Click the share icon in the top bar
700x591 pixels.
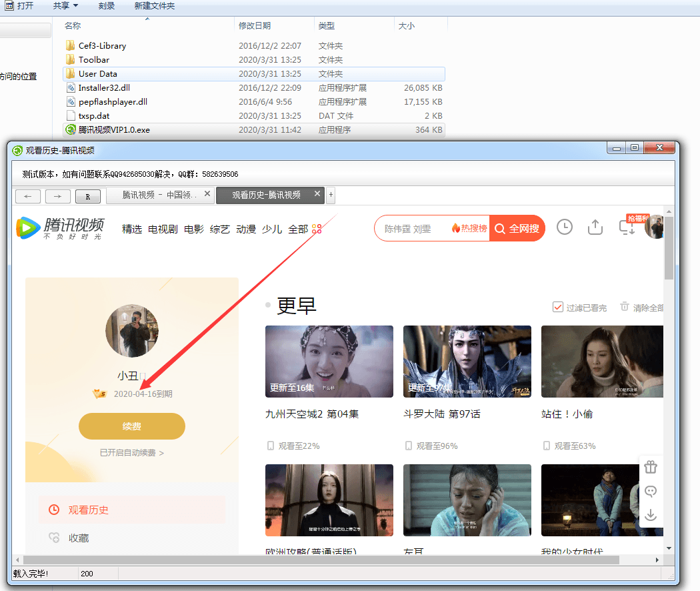coord(595,227)
